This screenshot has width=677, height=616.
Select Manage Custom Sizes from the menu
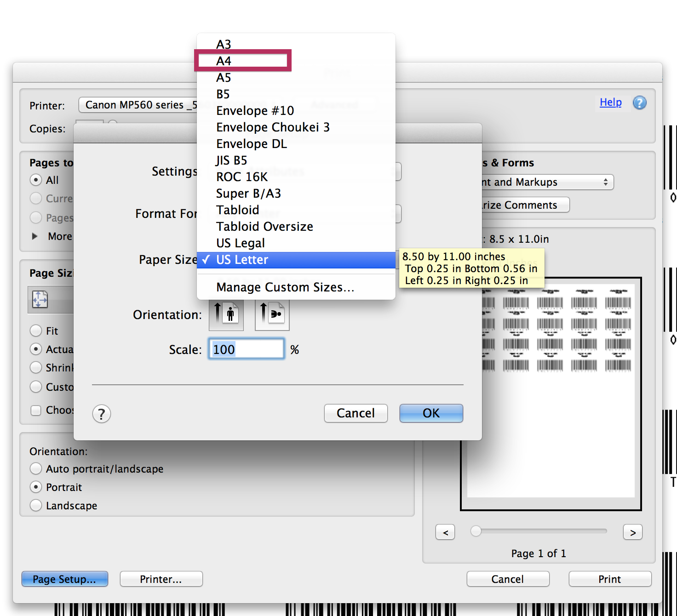click(x=285, y=287)
